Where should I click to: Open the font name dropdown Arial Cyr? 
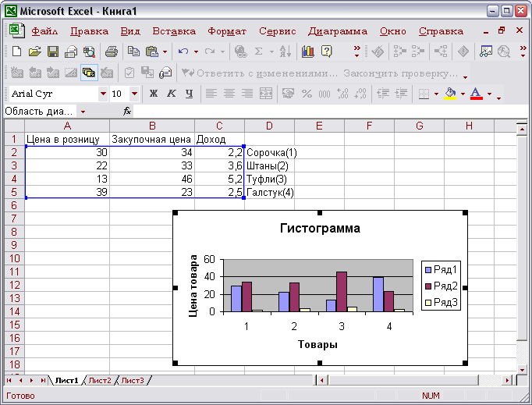point(103,94)
